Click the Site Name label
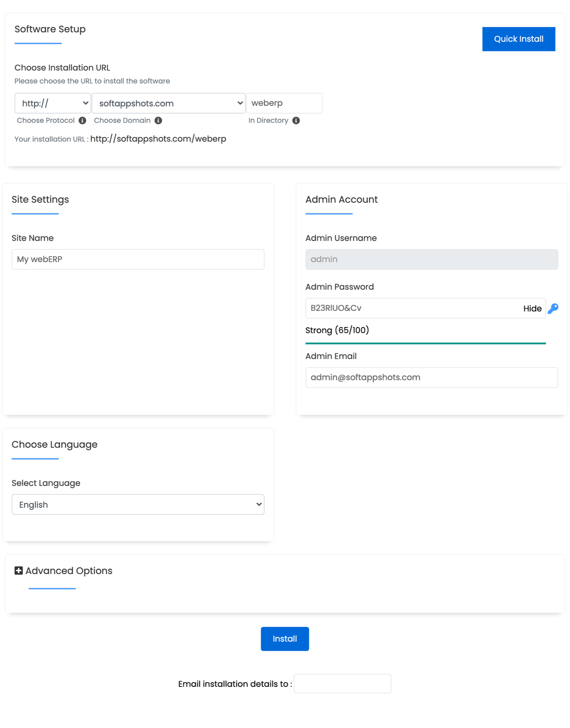This screenshot has width=570, height=728. click(32, 238)
